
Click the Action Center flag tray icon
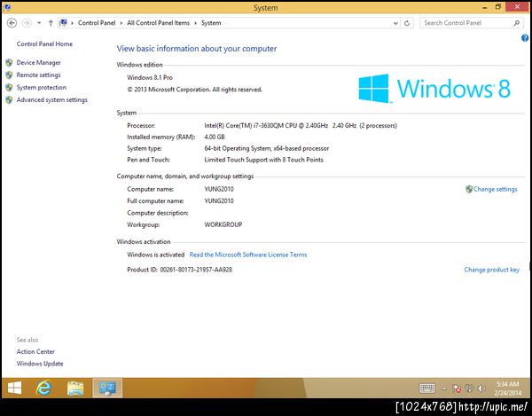point(457,389)
